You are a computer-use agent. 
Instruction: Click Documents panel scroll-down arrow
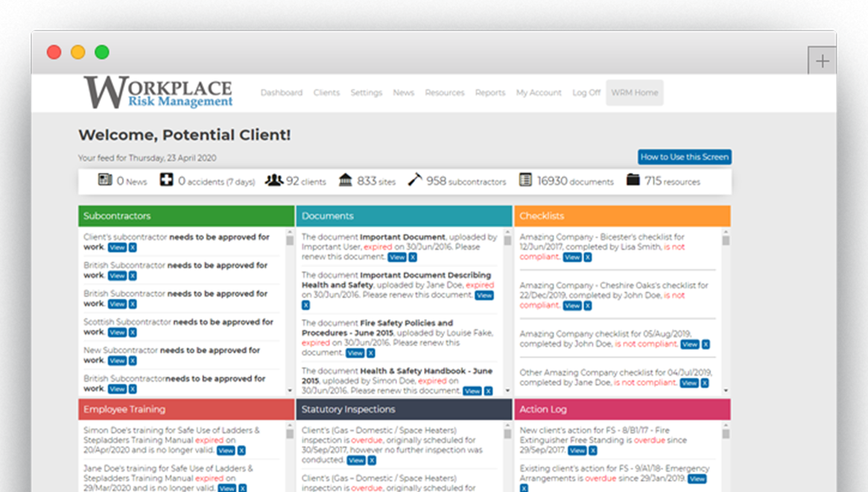507,391
